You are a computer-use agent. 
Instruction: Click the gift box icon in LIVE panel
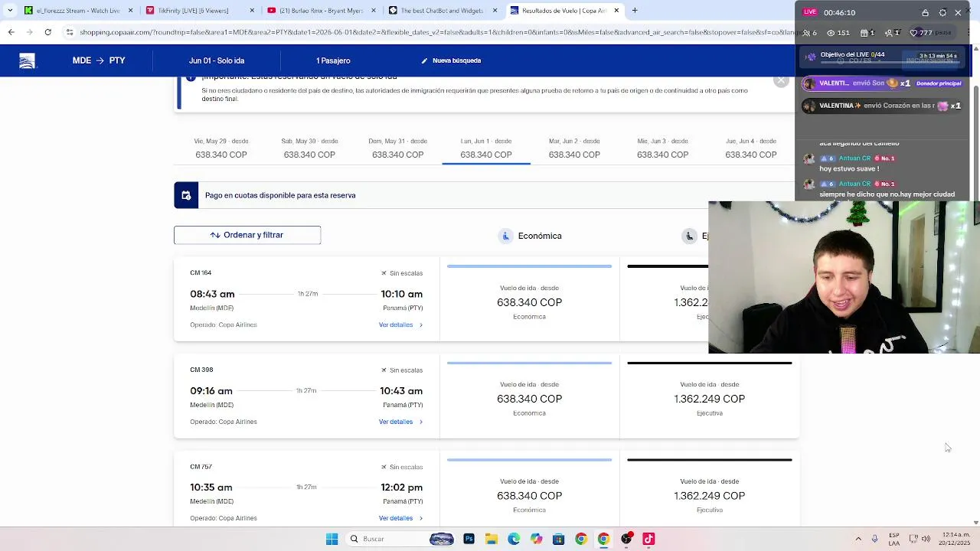click(x=864, y=33)
